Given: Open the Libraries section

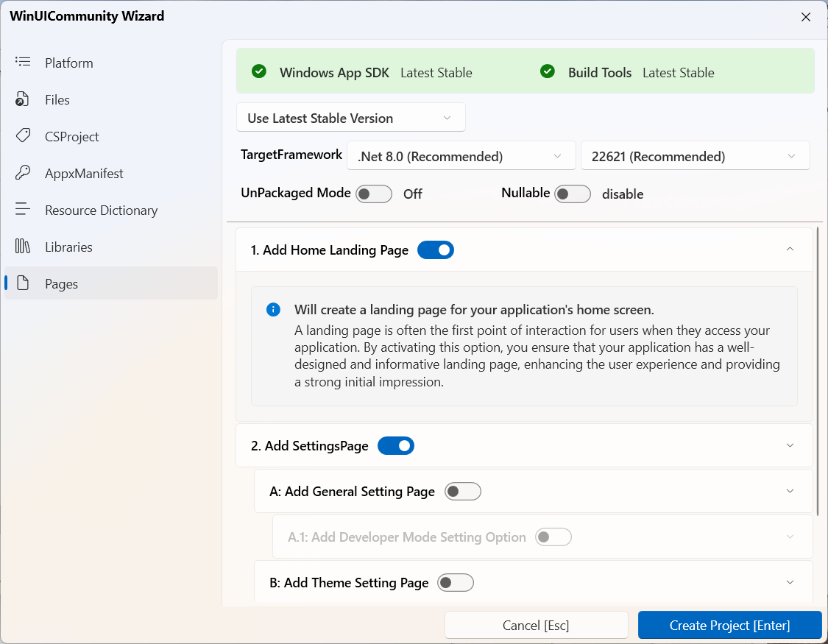Looking at the screenshot, I should coord(111,247).
